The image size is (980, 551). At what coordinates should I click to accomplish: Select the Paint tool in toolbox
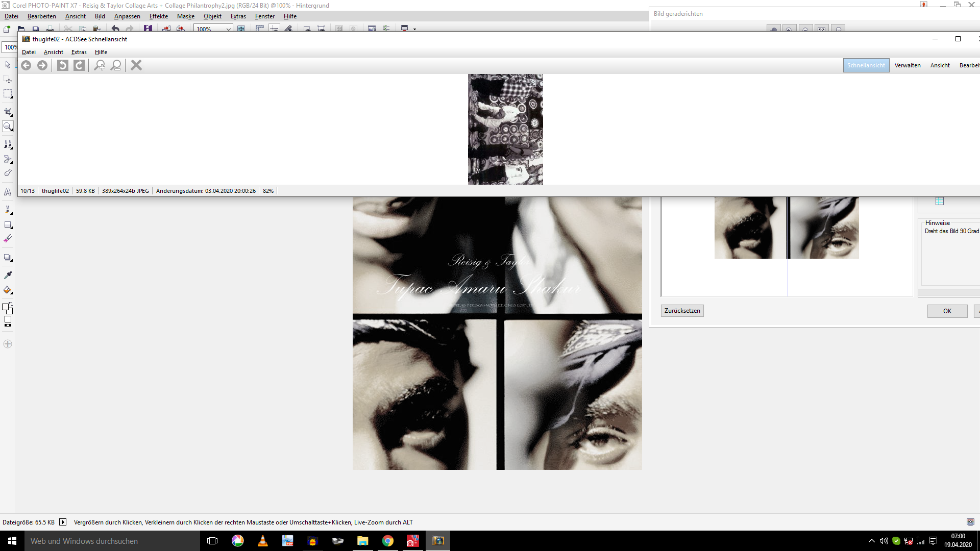point(8,210)
